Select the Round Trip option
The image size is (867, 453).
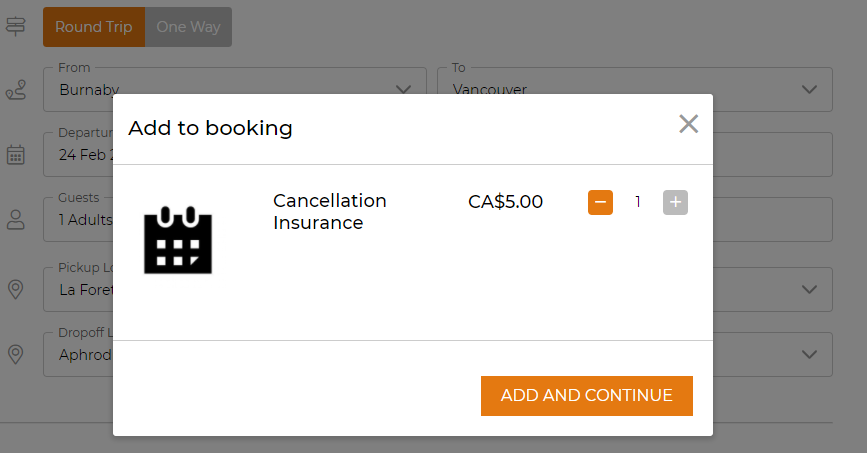pyautogui.click(x=94, y=27)
